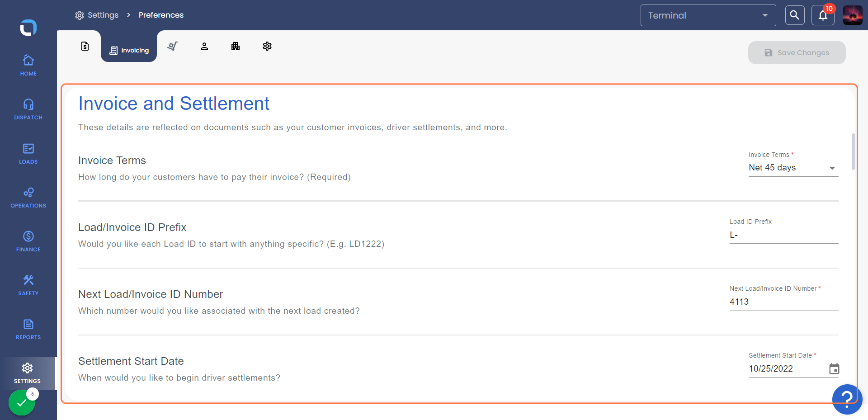
Task: Open the Terminal dropdown
Action: pyautogui.click(x=708, y=15)
